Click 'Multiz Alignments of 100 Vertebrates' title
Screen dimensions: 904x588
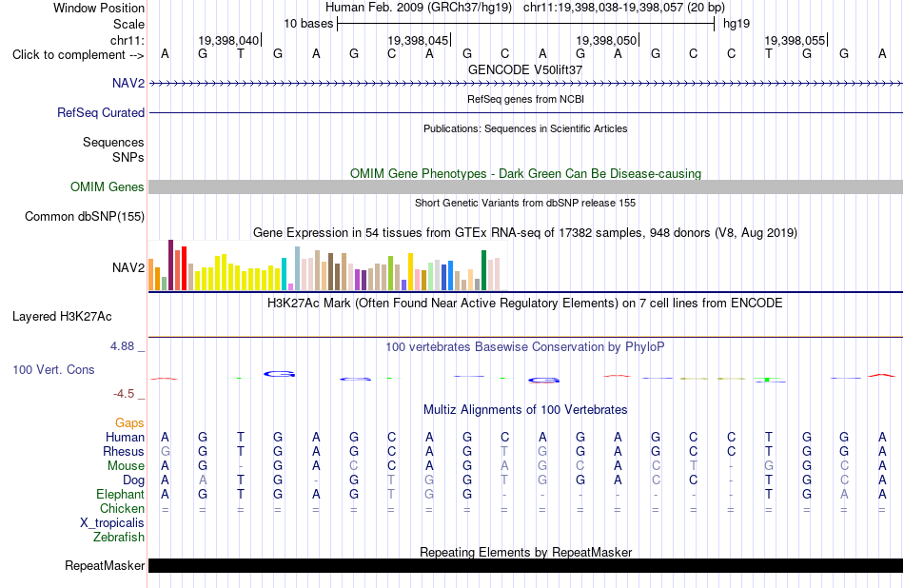pyautogui.click(x=525, y=410)
